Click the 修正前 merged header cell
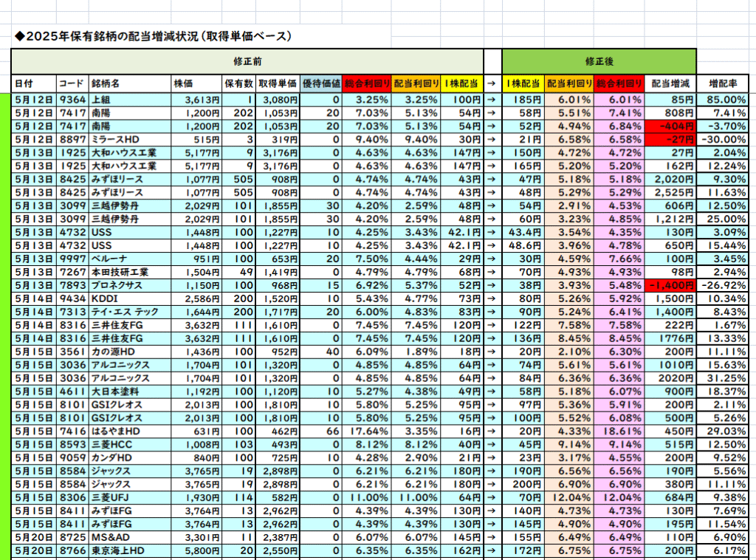The image size is (756, 560). point(247,62)
